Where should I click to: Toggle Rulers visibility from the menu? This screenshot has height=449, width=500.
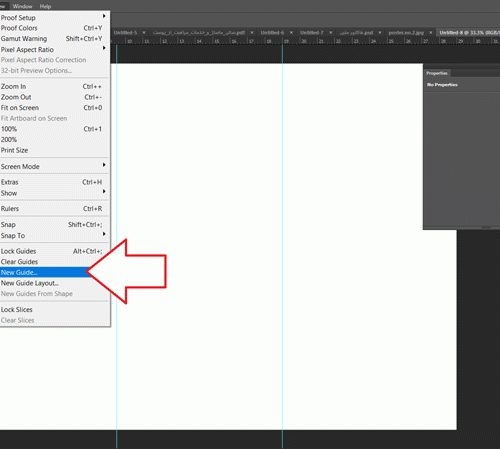(x=55, y=209)
